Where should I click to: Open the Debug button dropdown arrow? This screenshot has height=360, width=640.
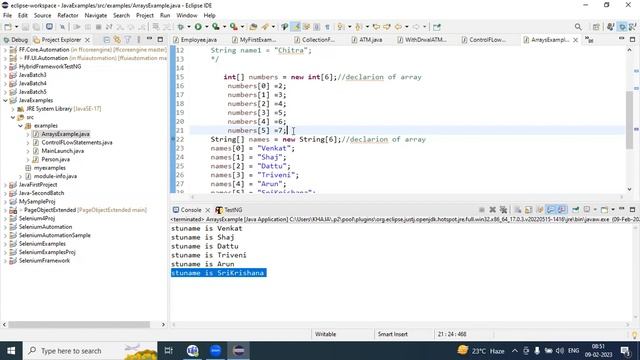[x=189, y=27]
